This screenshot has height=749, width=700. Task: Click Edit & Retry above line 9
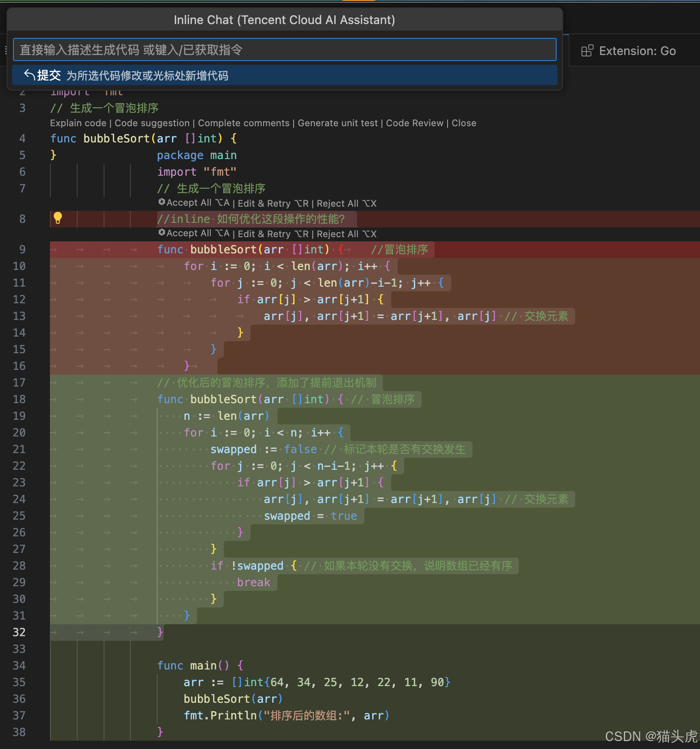click(x=273, y=233)
